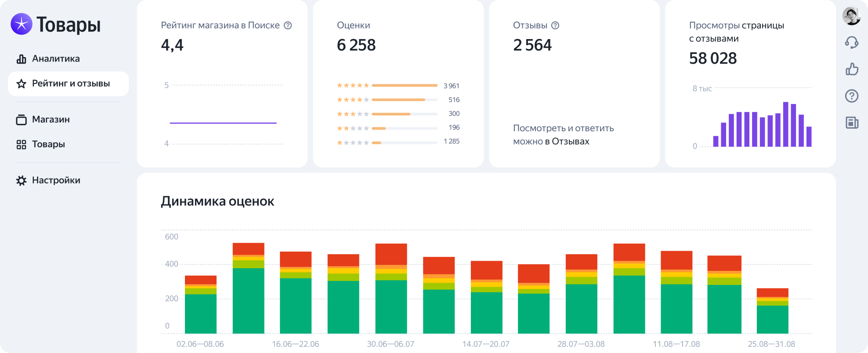Click the tallest purple views bar

(x=786, y=124)
